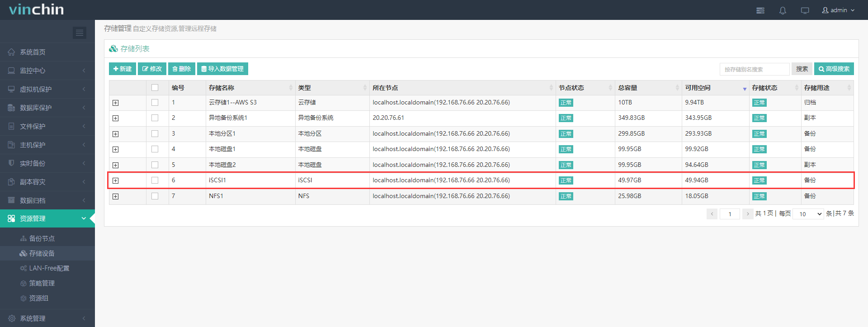Expand details of 本地磁盘1 row
The image size is (868, 327).
pos(116,150)
